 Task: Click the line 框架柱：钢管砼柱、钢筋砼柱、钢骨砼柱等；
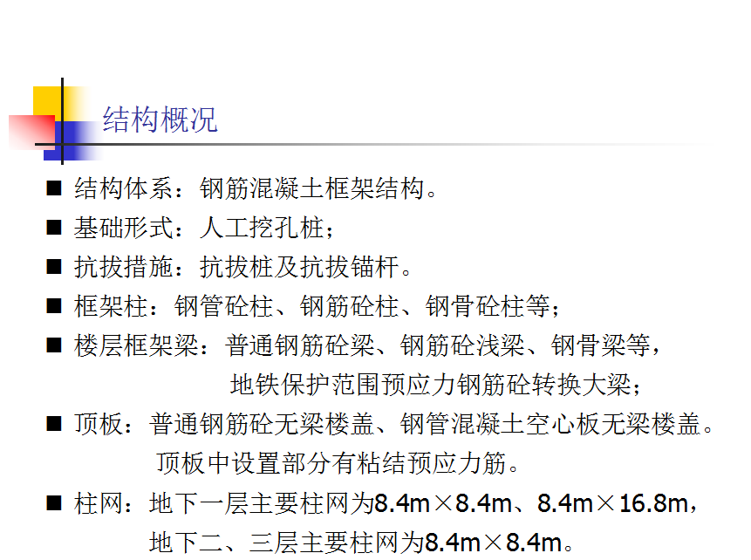(317, 306)
